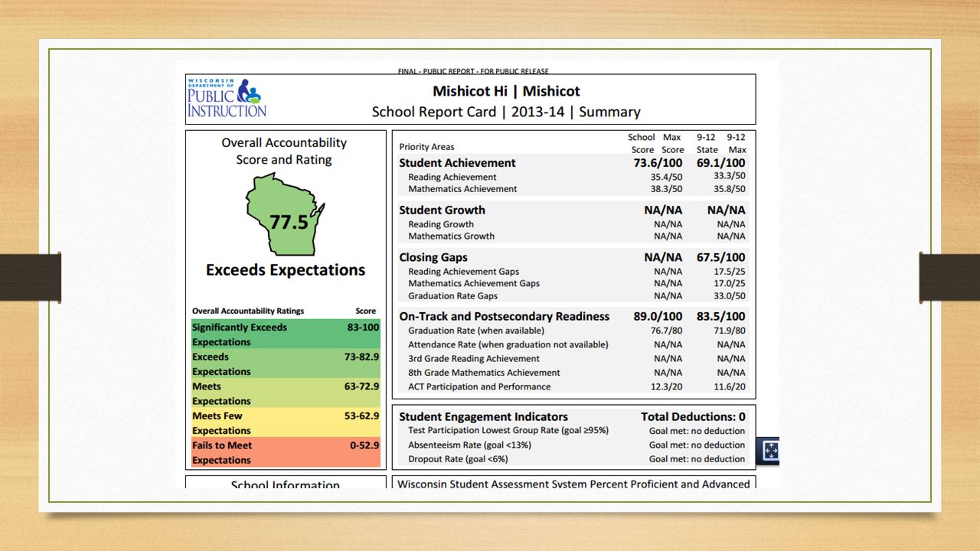The height and width of the screenshot is (551, 980).
Task: Click the Mathematics Achievement score '38.3/50'
Action: pyautogui.click(x=666, y=189)
